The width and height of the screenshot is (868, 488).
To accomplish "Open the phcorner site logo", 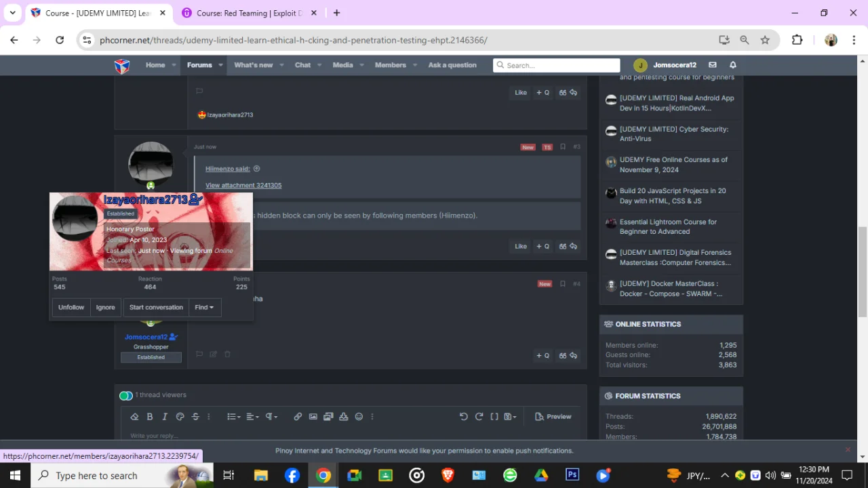I will click(x=122, y=66).
